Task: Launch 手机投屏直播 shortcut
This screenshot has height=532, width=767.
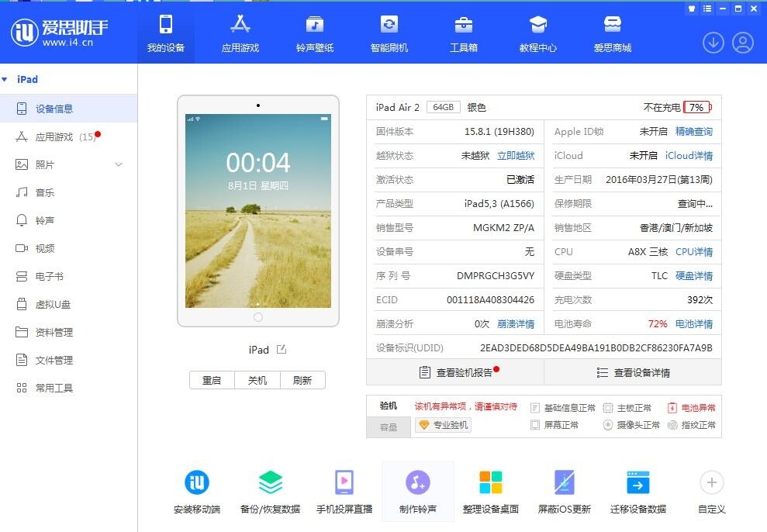Action: pyautogui.click(x=344, y=491)
